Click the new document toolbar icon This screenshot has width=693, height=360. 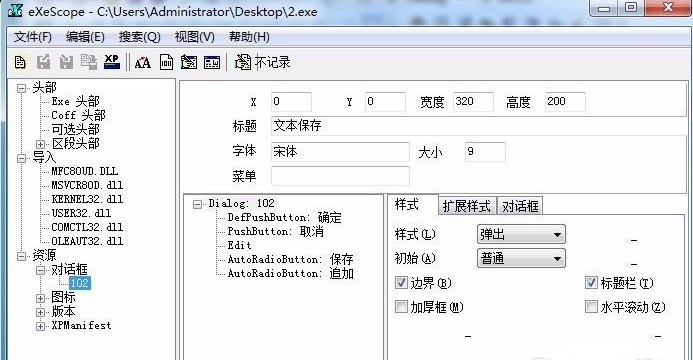coord(20,62)
